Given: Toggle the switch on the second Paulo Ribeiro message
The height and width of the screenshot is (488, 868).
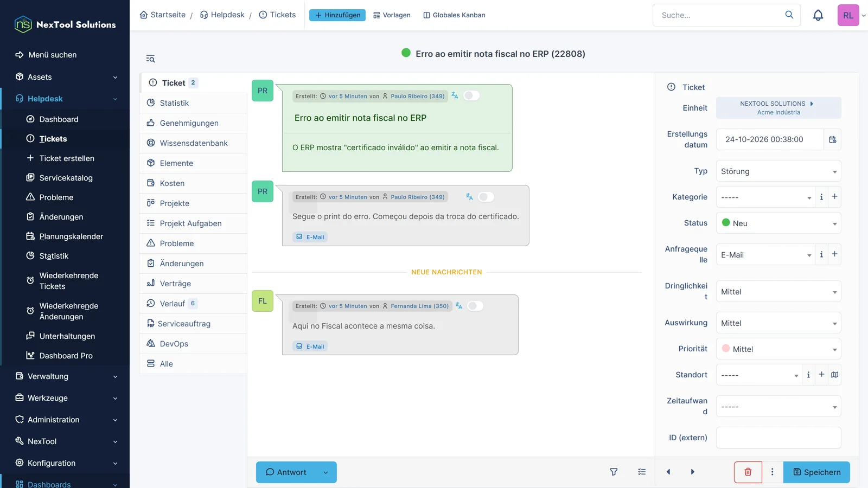Looking at the screenshot, I should 486,197.
